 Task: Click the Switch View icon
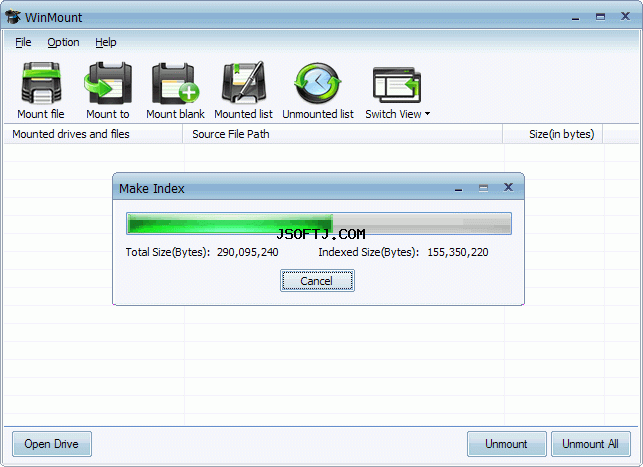397,85
